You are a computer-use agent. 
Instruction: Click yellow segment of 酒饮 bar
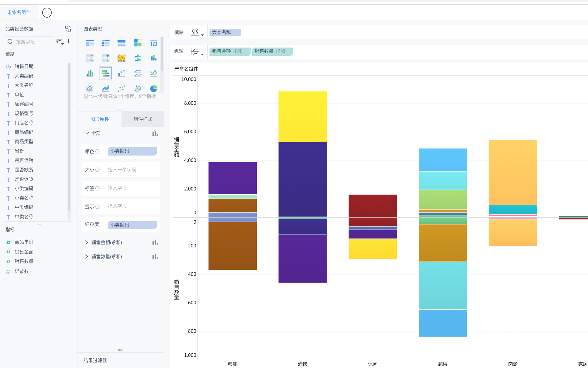303,117
